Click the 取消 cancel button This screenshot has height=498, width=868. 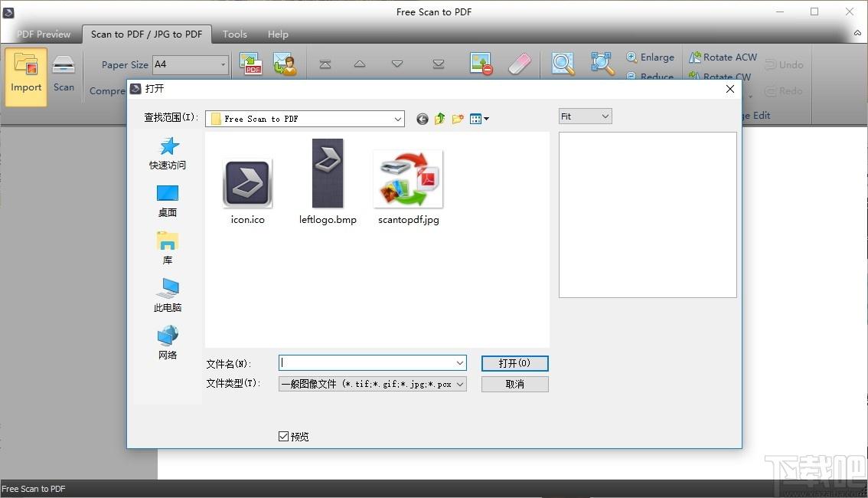(515, 384)
